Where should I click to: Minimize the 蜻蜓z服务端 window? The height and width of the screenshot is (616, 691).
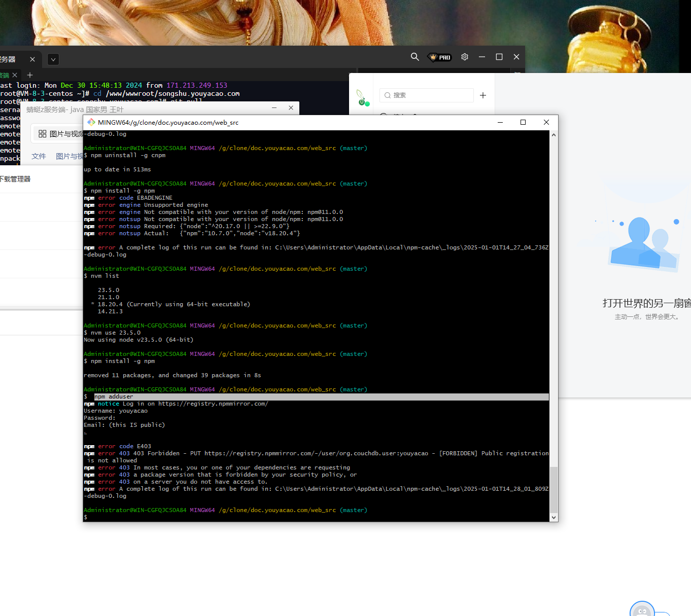[x=274, y=108]
